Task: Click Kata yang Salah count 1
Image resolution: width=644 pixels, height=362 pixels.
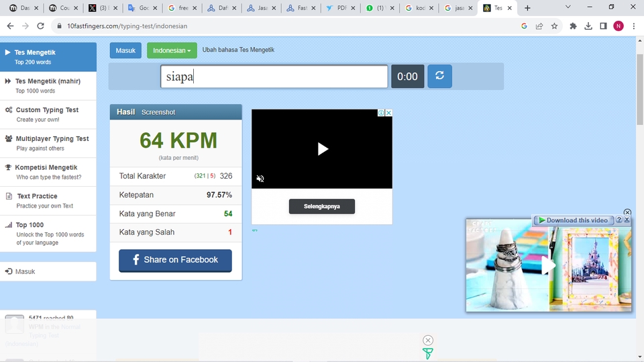Action: pos(230,232)
